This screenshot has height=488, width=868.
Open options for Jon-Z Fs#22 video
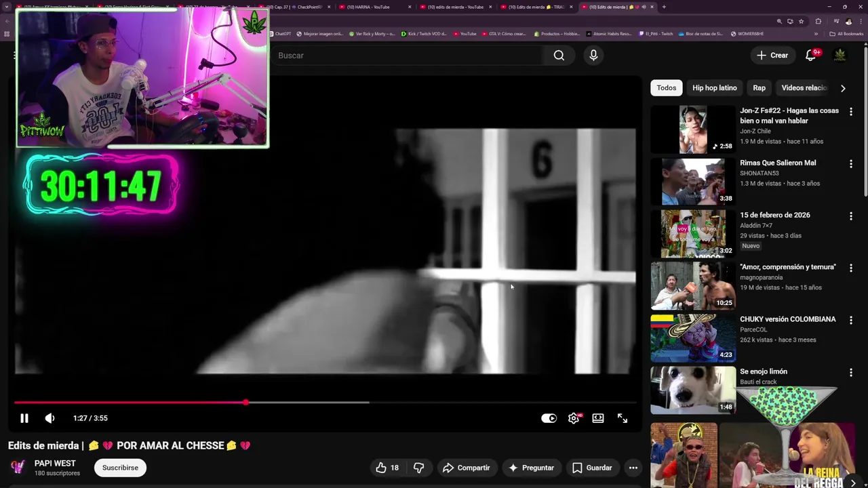(851, 111)
